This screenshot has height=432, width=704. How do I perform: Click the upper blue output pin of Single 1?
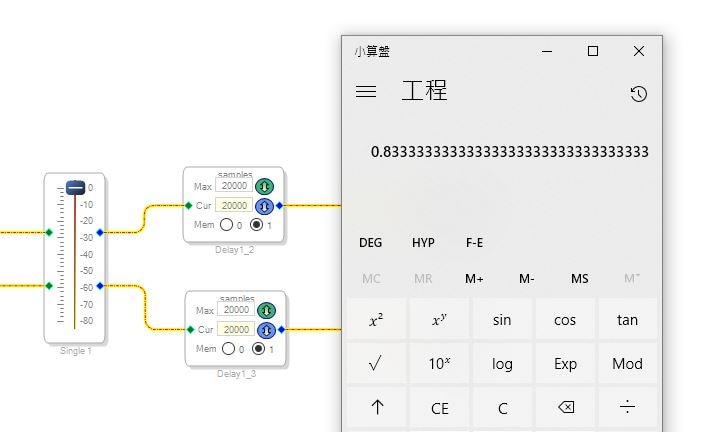[100, 232]
